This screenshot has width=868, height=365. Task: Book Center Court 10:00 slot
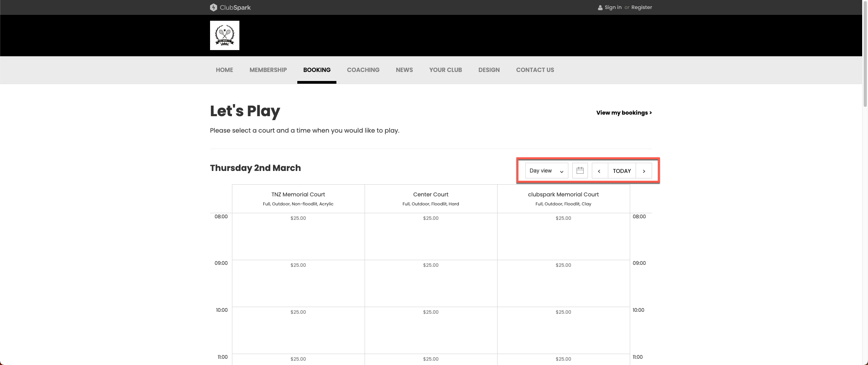coord(431,330)
